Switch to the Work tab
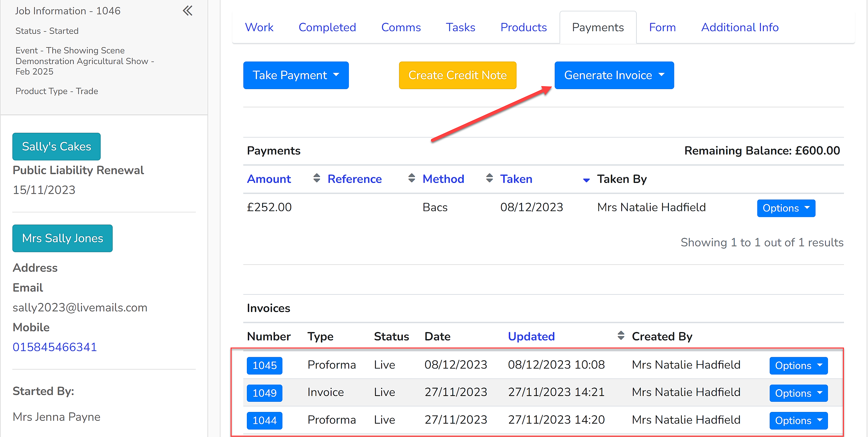The image size is (868, 437). (x=259, y=27)
